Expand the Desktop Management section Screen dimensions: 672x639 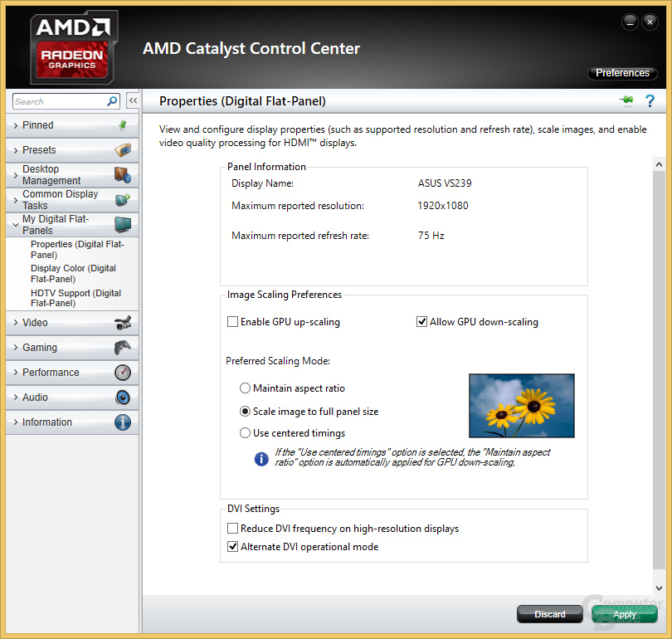(x=51, y=175)
